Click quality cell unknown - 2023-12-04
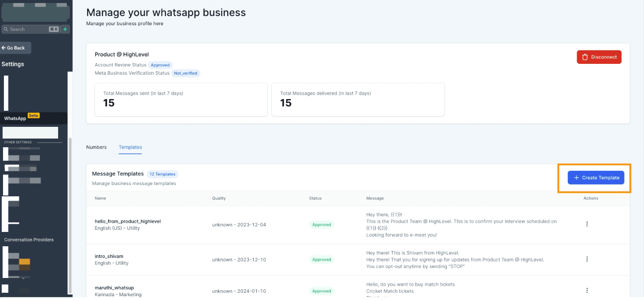Image resolution: width=644 pixels, height=301 pixels. 239,225
